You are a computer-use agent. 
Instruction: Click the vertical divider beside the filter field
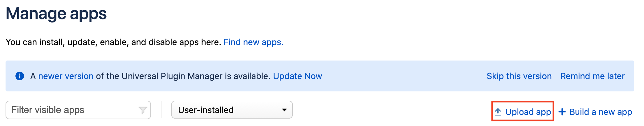point(161,109)
